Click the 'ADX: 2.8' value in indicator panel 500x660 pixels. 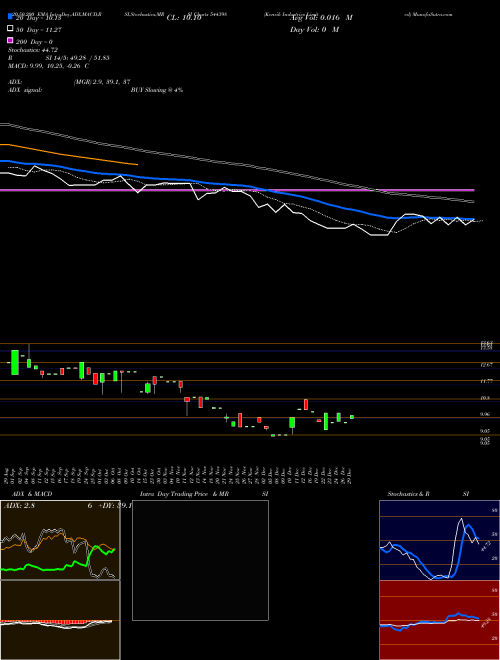tap(19, 506)
